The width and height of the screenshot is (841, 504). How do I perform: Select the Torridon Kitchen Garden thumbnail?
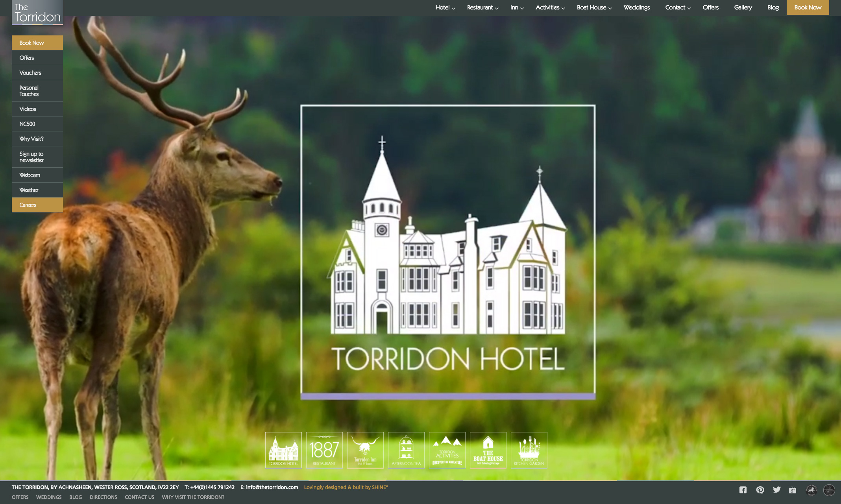click(529, 450)
